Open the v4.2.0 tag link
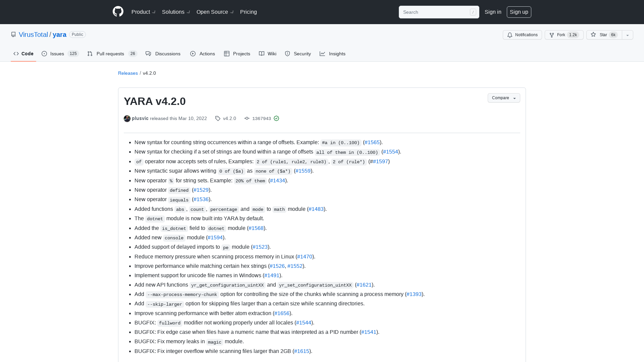 point(229,118)
